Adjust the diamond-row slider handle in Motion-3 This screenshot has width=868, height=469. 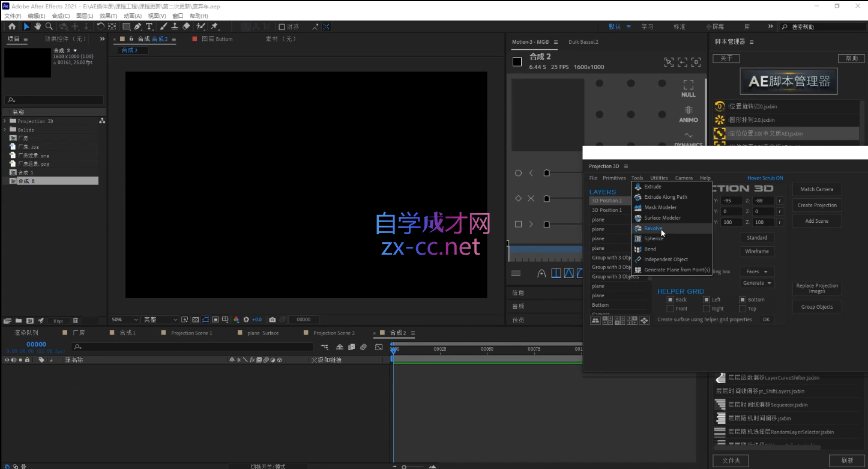coord(546,198)
